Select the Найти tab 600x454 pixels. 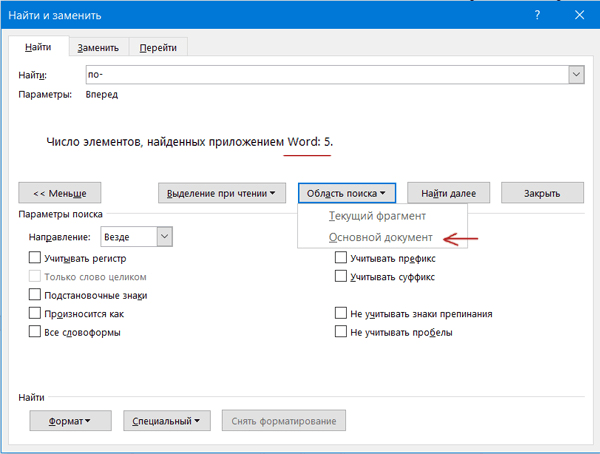(x=39, y=47)
